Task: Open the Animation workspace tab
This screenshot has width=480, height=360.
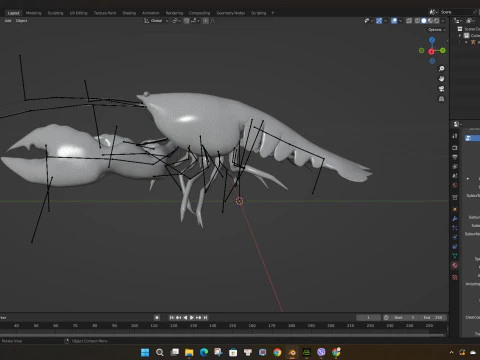Action: [151, 13]
